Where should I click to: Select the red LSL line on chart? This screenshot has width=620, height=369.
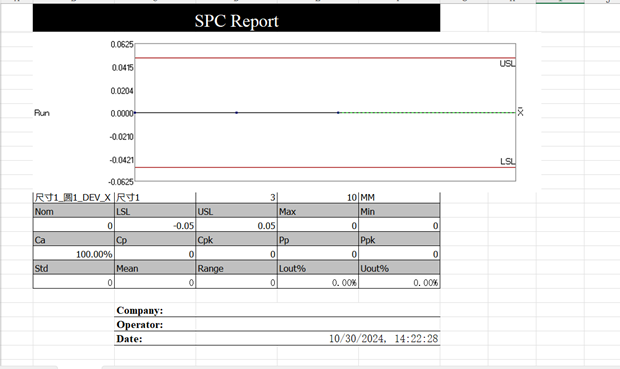pyautogui.click(x=325, y=167)
